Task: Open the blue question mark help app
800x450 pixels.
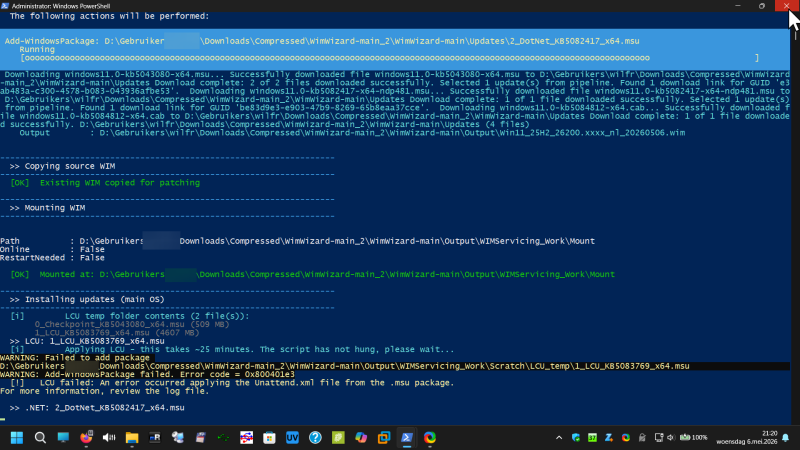Action: pyautogui.click(x=315, y=438)
